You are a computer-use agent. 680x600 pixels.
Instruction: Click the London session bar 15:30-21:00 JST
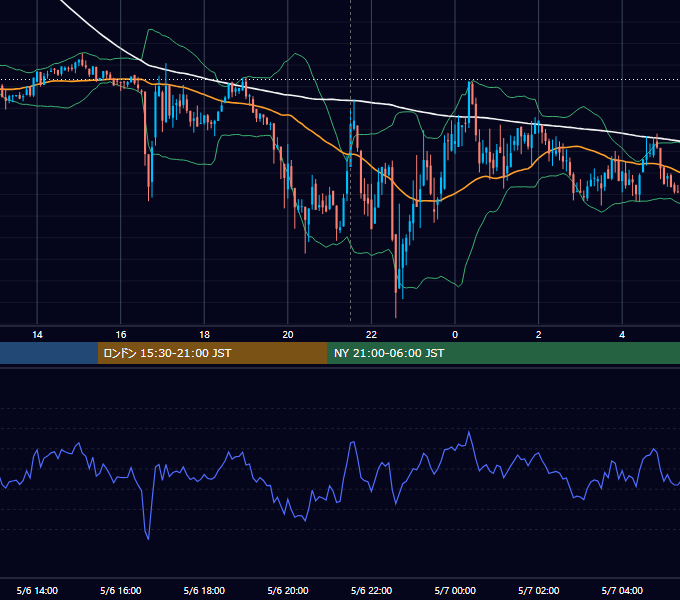(x=212, y=353)
